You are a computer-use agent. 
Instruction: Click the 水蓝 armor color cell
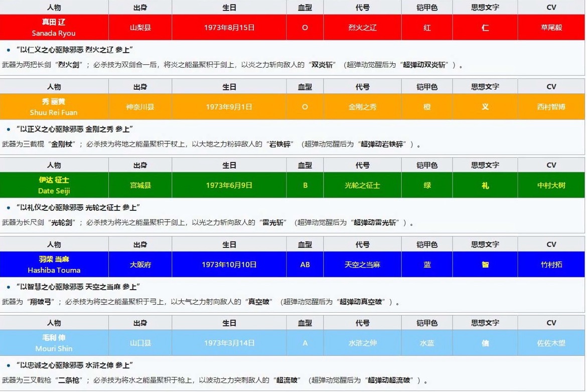point(427,343)
